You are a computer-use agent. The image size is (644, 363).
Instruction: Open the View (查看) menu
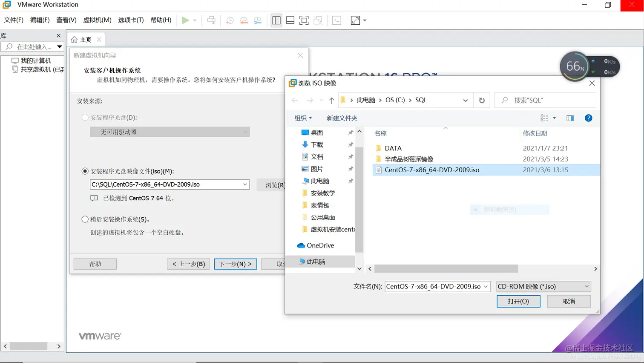66,20
